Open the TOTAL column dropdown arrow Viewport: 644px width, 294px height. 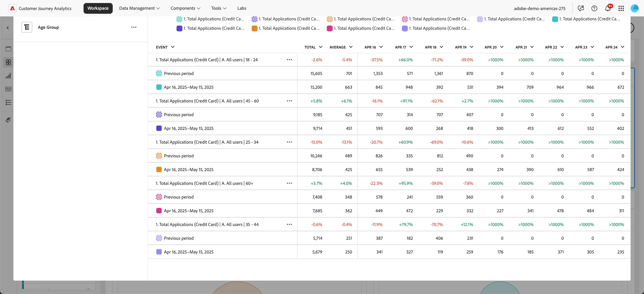[321, 47]
